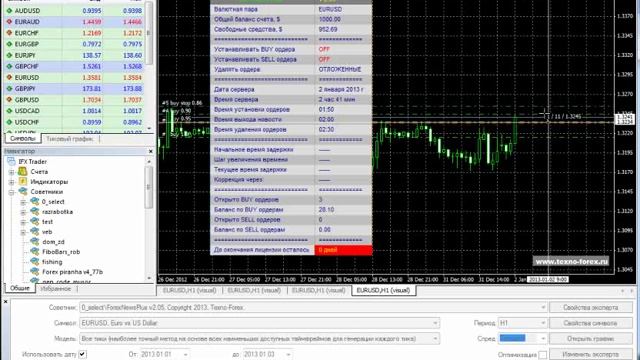Switch to the Символы tab
The height and width of the screenshot is (360, 640).
click(x=23, y=139)
